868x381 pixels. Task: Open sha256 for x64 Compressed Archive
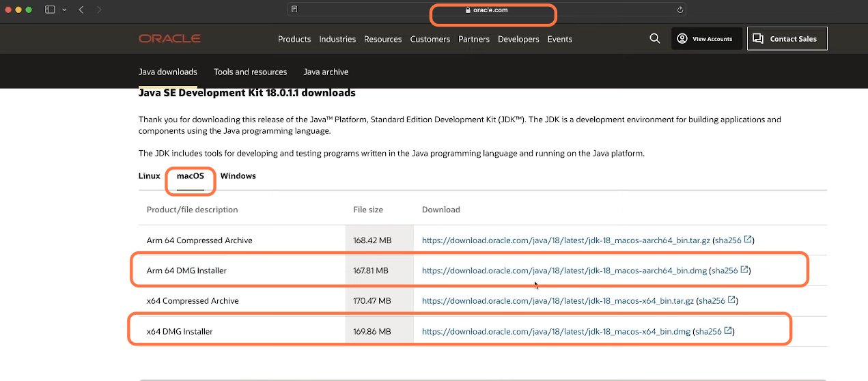click(716, 300)
